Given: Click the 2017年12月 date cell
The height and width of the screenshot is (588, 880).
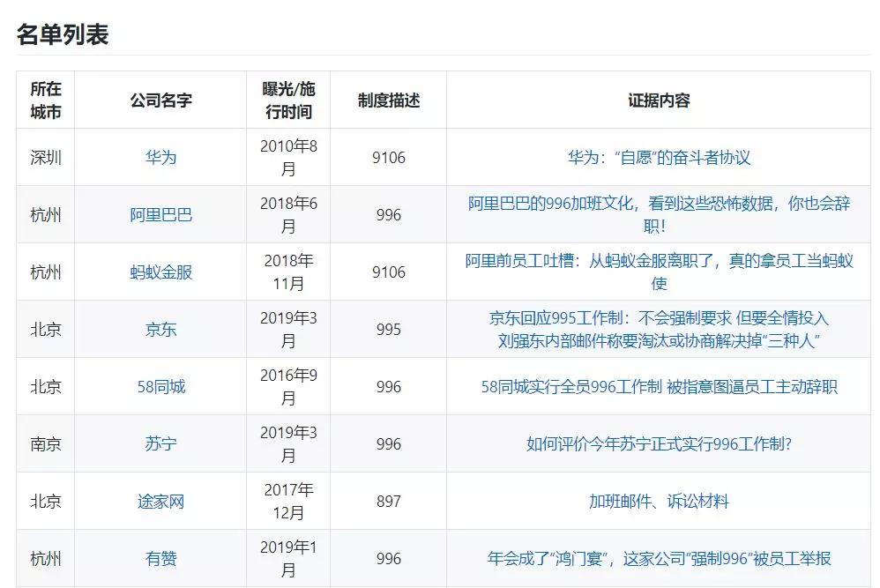Looking at the screenshot, I should pyautogui.click(x=288, y=501).
